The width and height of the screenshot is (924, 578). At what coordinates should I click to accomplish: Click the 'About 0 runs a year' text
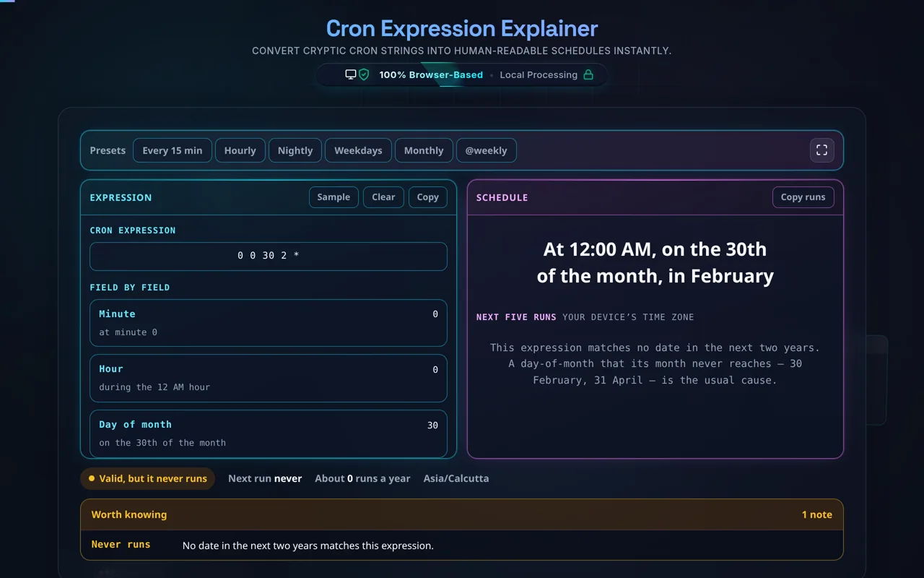coord(362,478)
